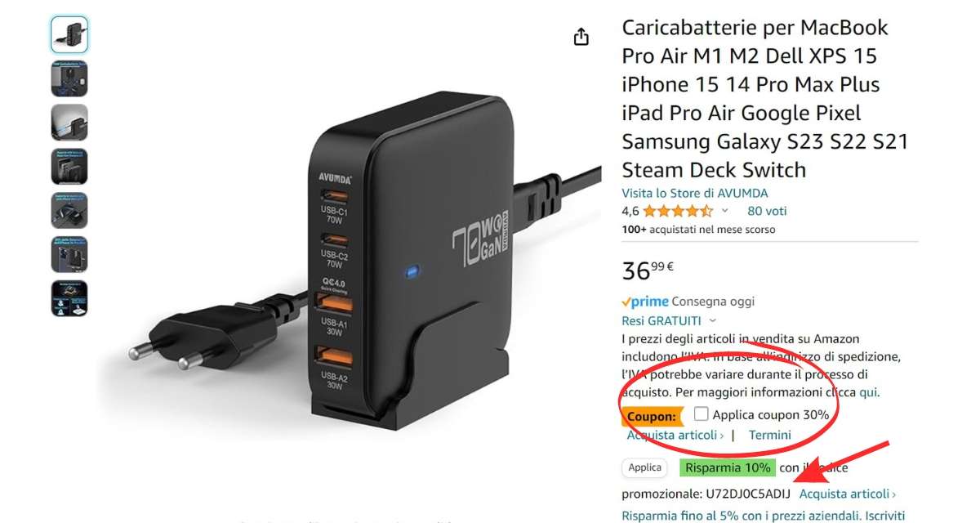Click the Applica promo code button
This screenshot has height=523, width=980.
pyautogui.click(x=644, y=468)
